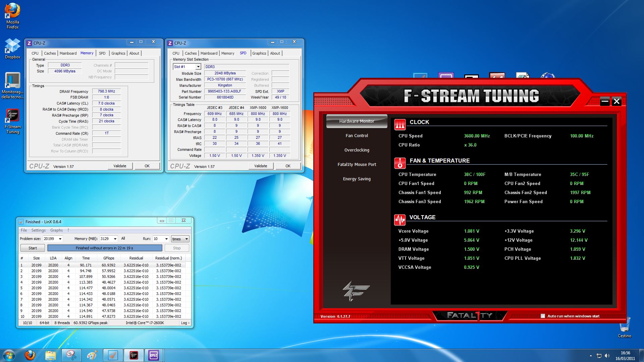This screenshot has width=644, height=362.
Task: Click the Windows Start orb
Action: [x=9, y=355]
